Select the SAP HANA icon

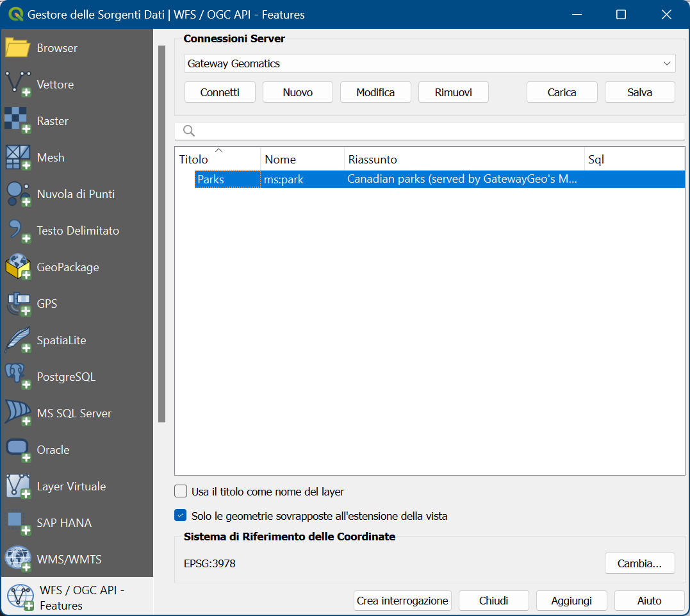coord(17,522)
